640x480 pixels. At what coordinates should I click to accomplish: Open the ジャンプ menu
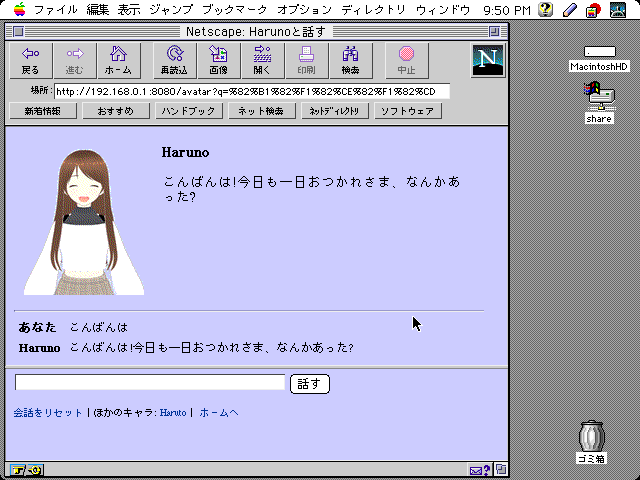(171, 10)
